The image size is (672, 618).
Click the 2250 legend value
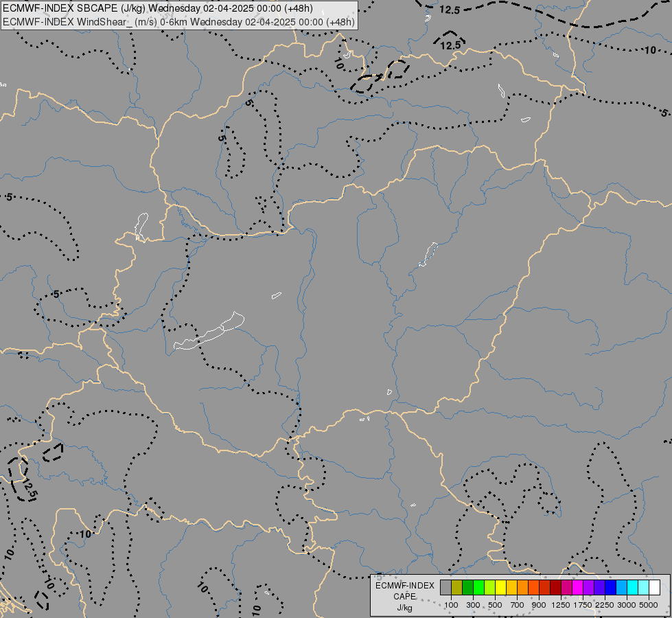click(605, 605)
